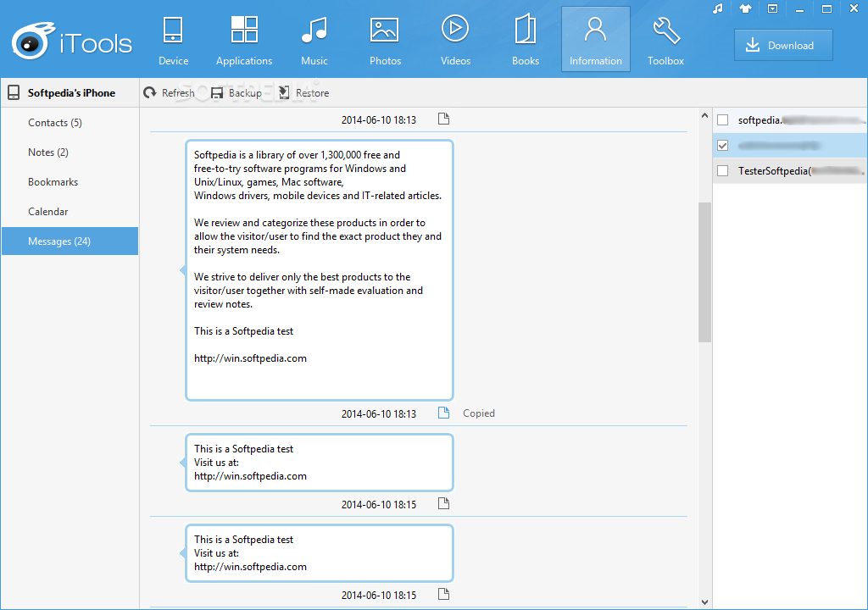This screenshot has height=610, width=868.
Task: Click the scrollbar up arrow
Action: pyautogui.click(x=704, y=116)
